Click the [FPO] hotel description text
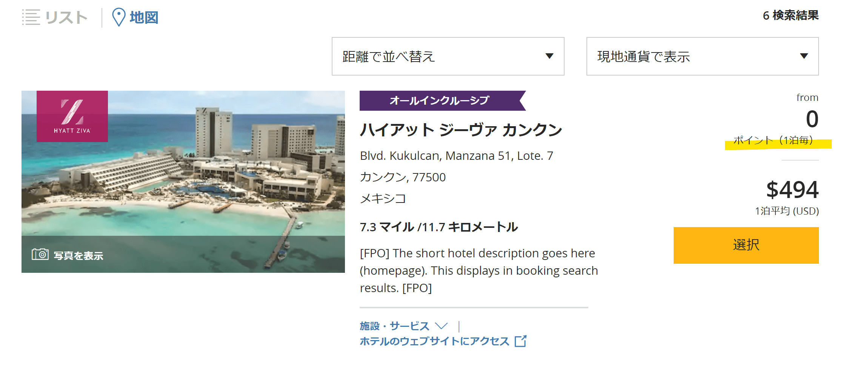The image size is (868, 365). coord(479,271)
